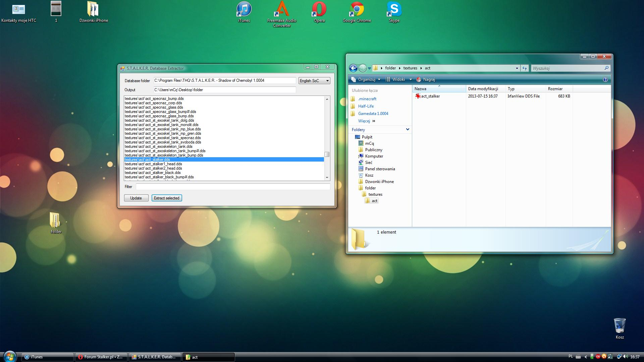Select Publiczny in the folder tree
Viewport: 644px width, 362px height.
[374, 150]
